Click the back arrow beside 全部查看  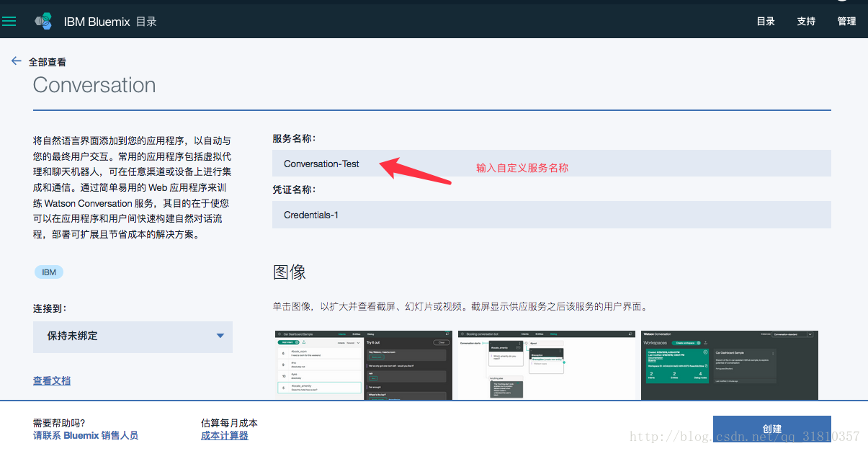[x=17, y=61]
